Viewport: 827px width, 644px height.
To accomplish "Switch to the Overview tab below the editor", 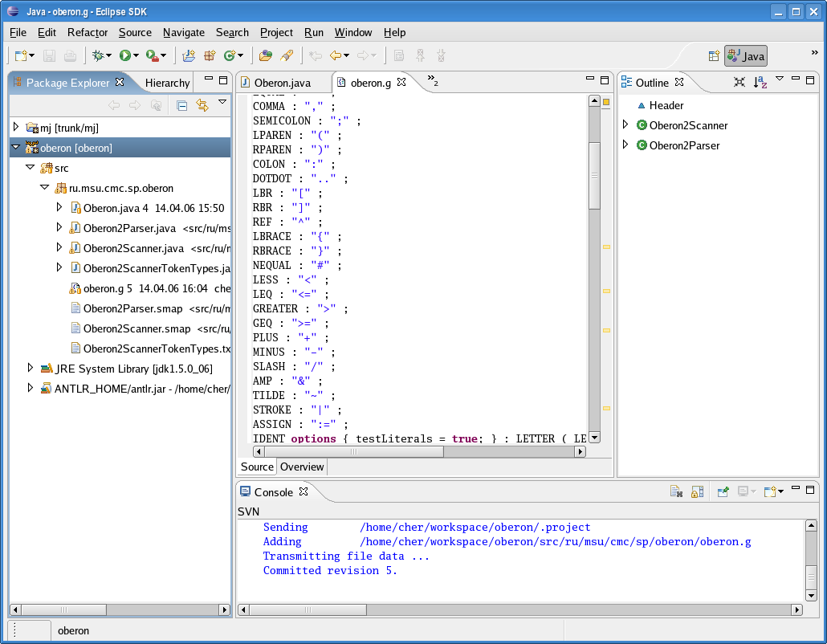I will click(302, 467).
